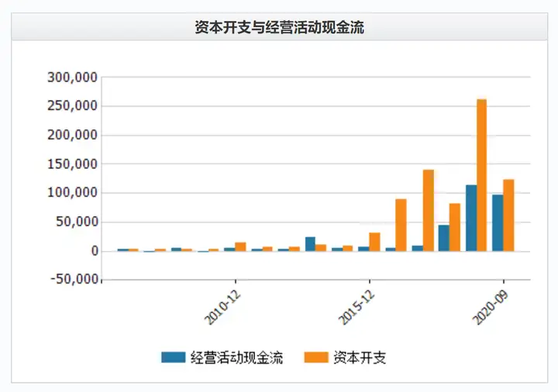
Task: Click the 250,000 y-axis label
Action: click(x=72, y=106)
